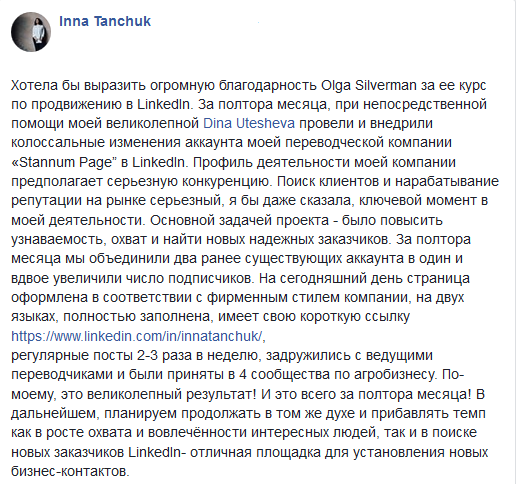Click the word "вовлечённости"
Screen dimensions: 516x484
pos(197,432)
